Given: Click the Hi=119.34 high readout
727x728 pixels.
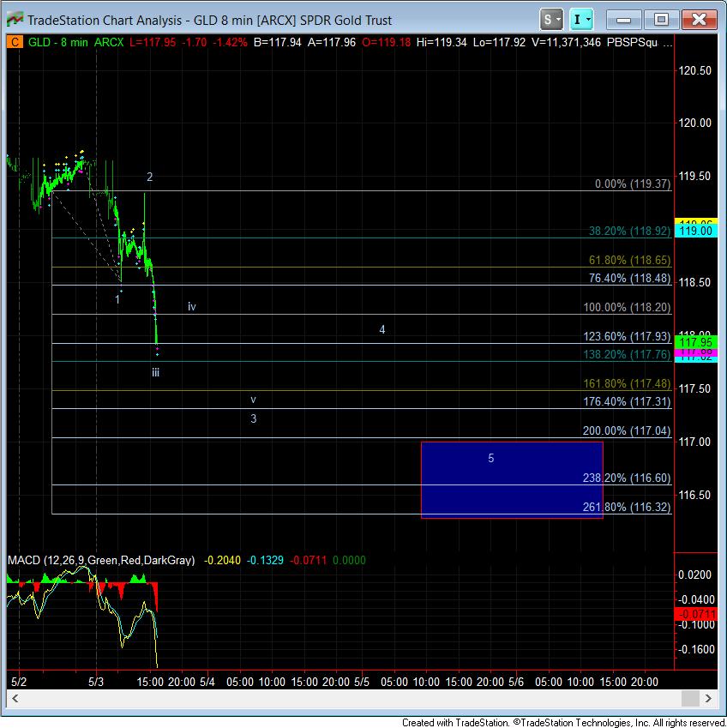Looking at the screenshot, I should coord(442,43).
